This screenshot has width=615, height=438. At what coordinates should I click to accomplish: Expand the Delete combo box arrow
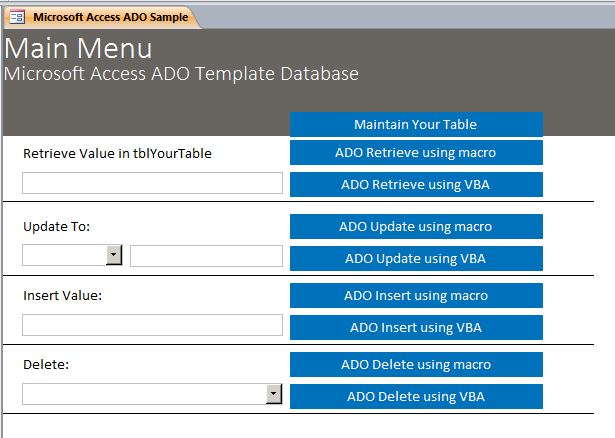(x=274, y=394)
